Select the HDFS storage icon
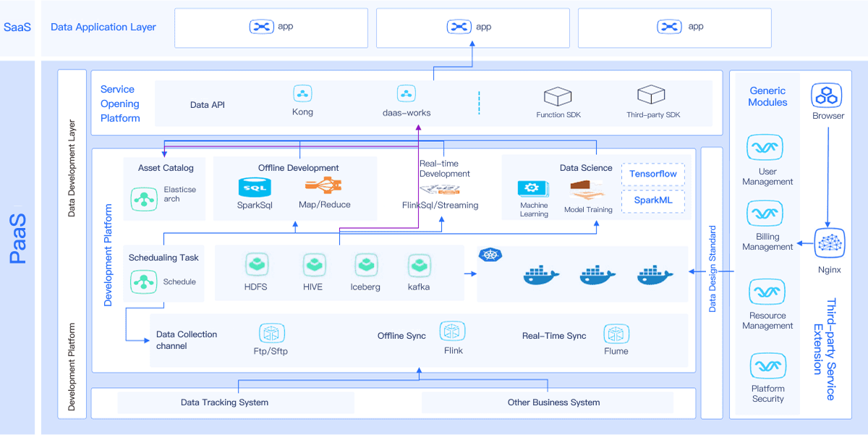 tap(257, 265)
